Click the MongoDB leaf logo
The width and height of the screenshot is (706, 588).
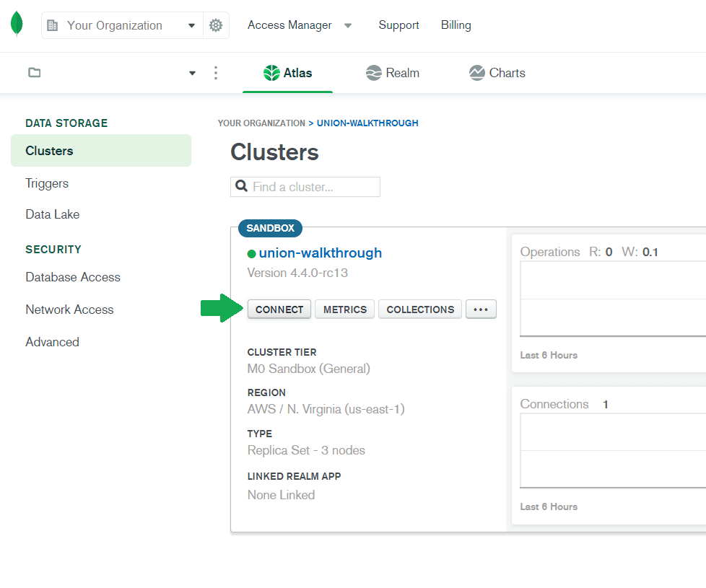coord(16,22)
